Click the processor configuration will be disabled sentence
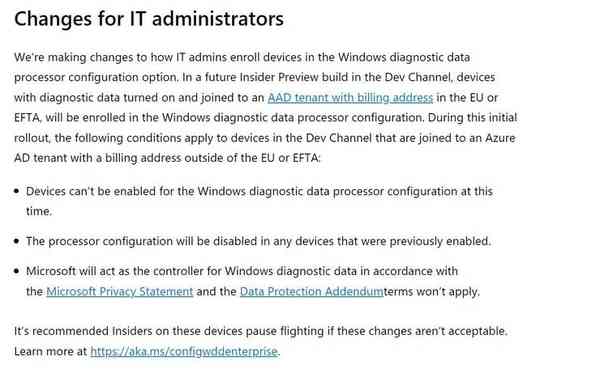This screenshot has width=600, height=390. (x=258, y=241)
